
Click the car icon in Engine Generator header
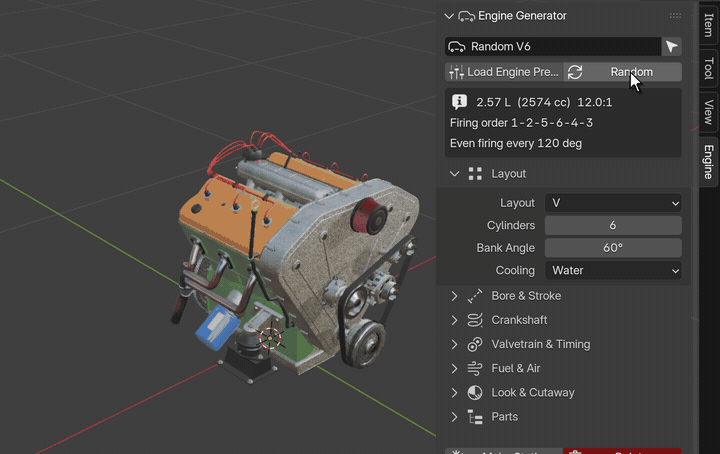(467, 17)
